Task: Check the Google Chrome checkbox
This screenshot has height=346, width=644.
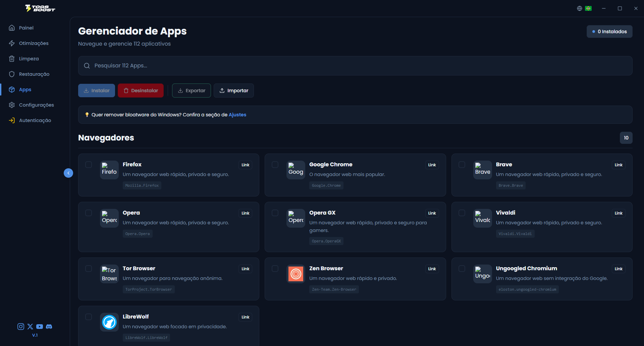Action: coord(275,165)
